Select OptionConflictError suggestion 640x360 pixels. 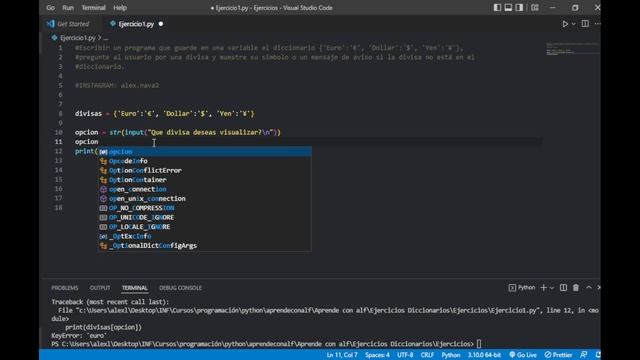205,170
